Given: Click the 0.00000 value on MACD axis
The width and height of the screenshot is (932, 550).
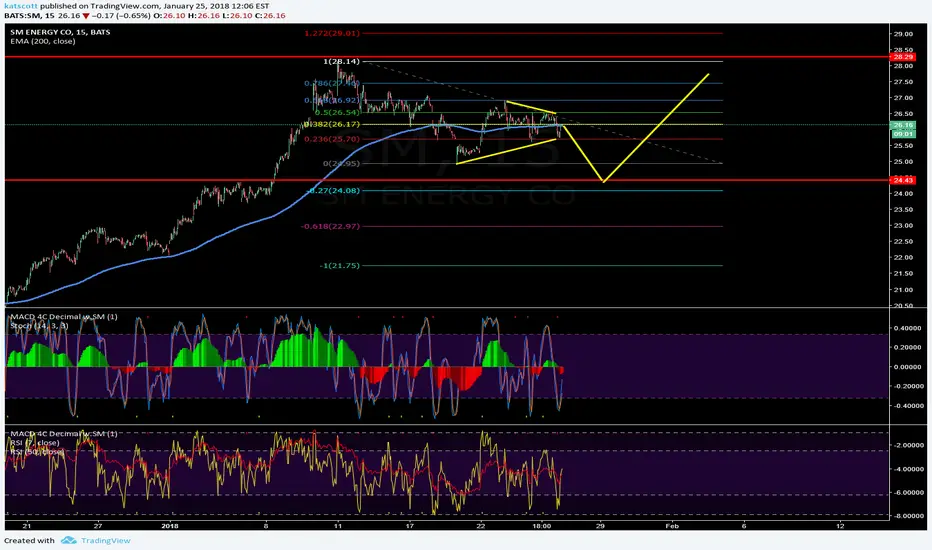Looking at the screenshot, I should (909, 367).
